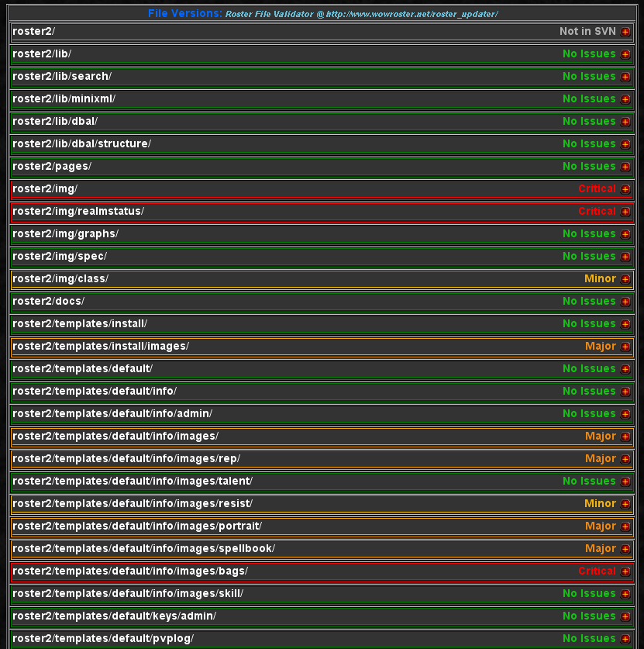Image resolution: width=644 pixels, height=649 pixels.
Task: Click the roster2/lib/search/ folder name
Action: point(62,76)
